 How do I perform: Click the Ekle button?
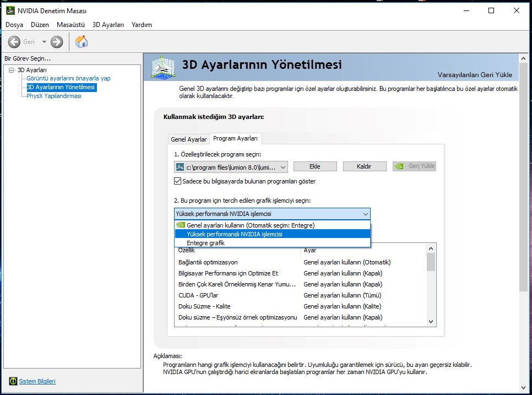tap(315, 166)
